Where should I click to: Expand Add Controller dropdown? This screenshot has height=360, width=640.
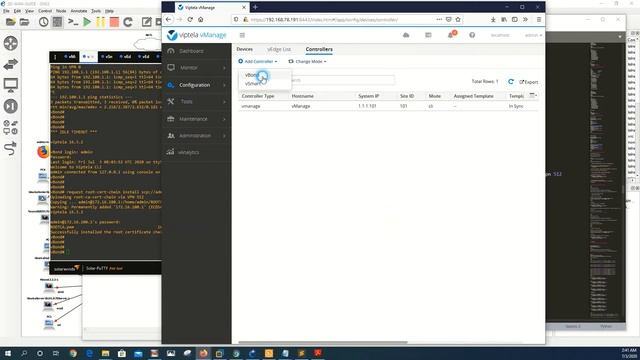[x=258, y=61]
